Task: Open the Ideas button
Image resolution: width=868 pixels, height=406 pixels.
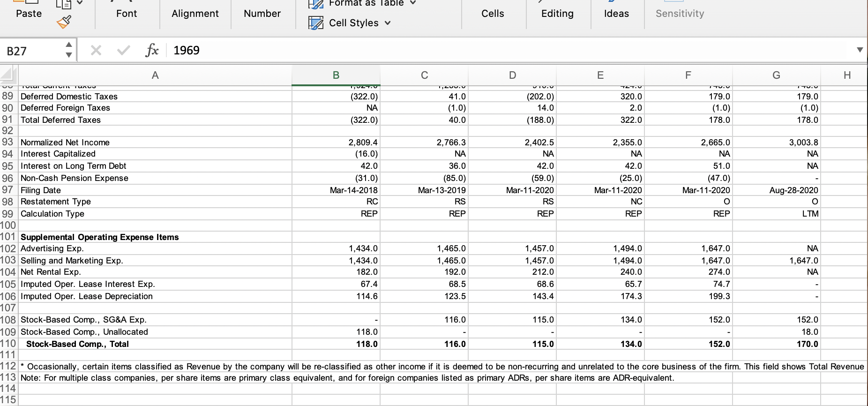Action: tap(616, 14)
